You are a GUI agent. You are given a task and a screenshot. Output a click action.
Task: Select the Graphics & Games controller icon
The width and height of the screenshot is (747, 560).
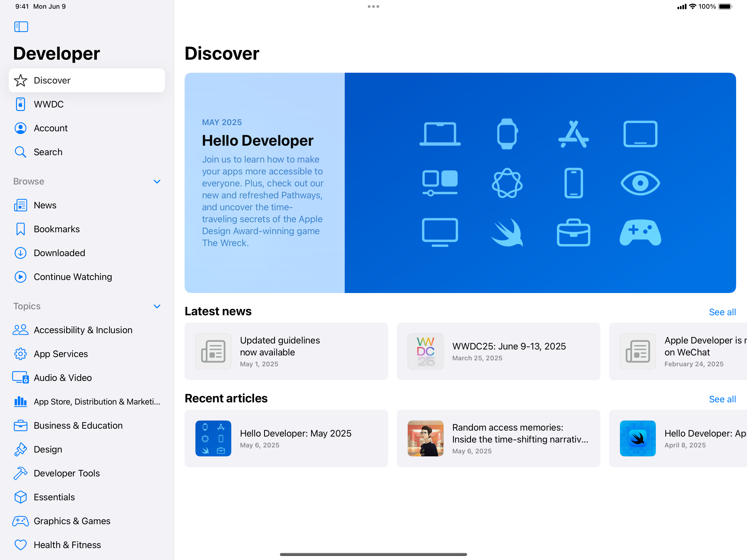(x=20, y=521)
